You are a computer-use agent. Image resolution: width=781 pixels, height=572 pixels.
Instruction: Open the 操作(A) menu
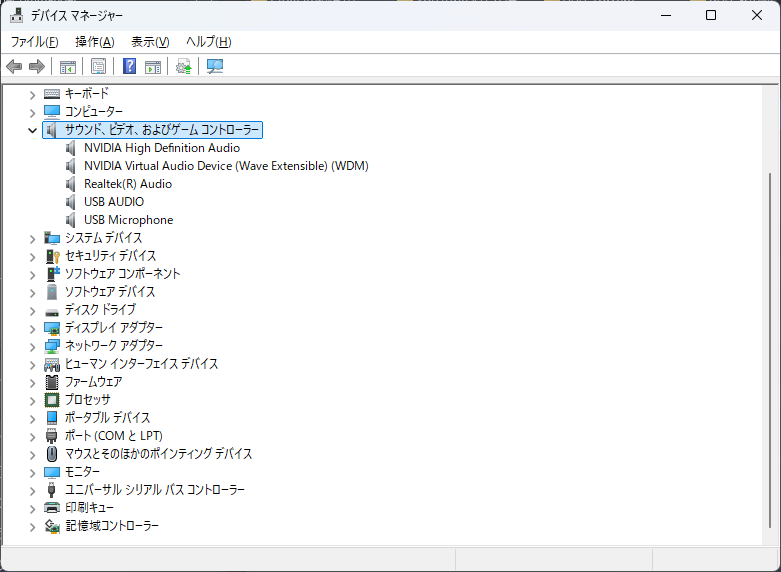click(94, 41)
